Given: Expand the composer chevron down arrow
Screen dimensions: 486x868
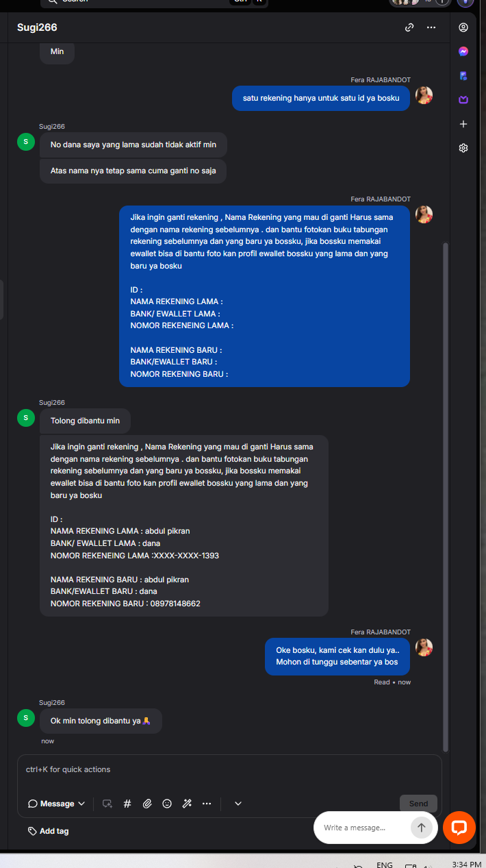Looking at the screenshot, I should pos(238,804).
